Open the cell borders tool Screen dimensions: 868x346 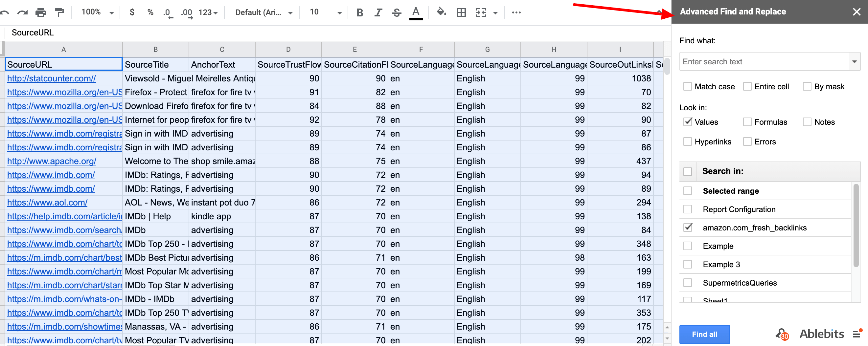(461, 13)
